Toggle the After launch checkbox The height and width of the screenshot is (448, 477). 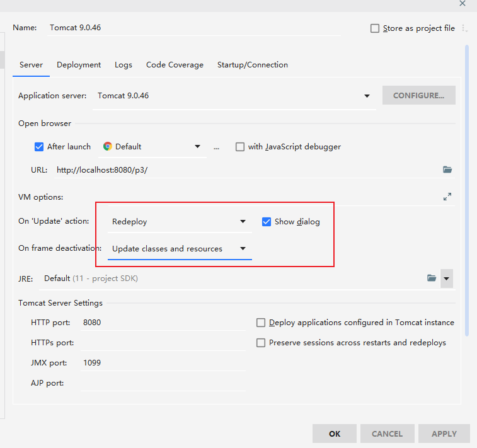[39, 147]
